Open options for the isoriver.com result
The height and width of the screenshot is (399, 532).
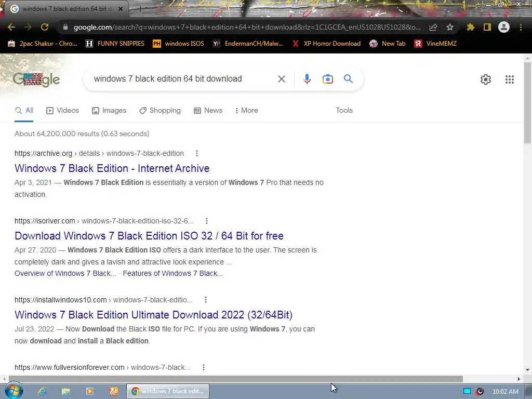tap(207, 221)
